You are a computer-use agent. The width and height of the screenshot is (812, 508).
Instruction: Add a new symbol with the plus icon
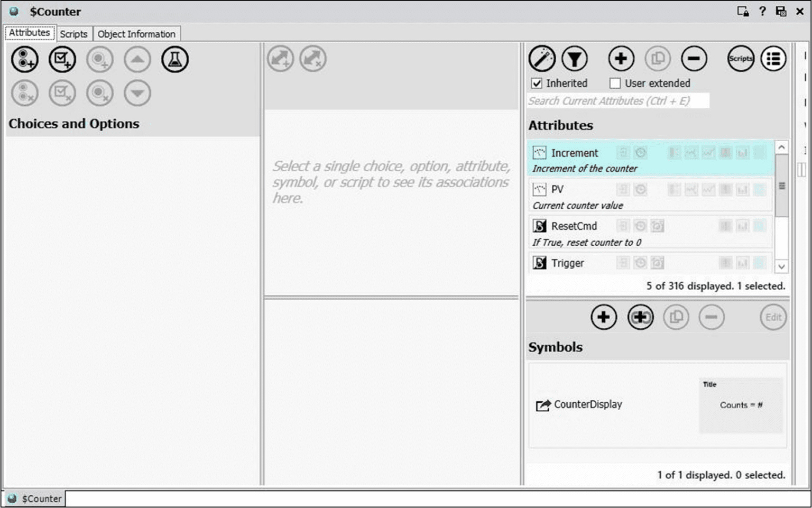(603, 317)
